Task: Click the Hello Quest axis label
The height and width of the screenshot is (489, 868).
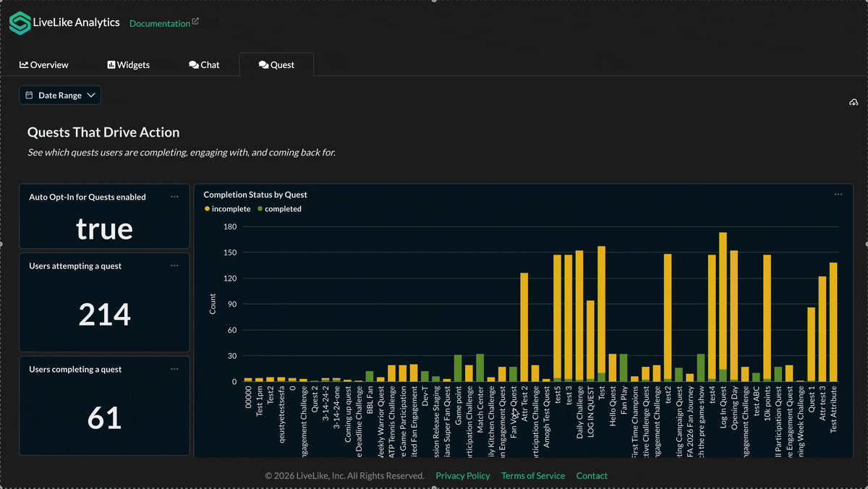Action: coord(613,407)
